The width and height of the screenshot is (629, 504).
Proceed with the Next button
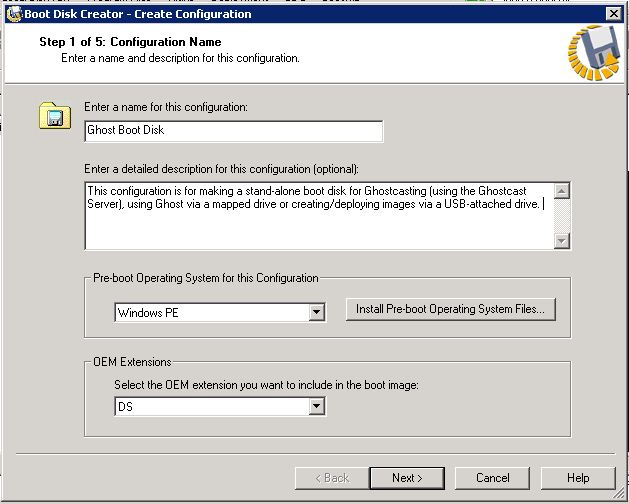click(x=407, y=478)
